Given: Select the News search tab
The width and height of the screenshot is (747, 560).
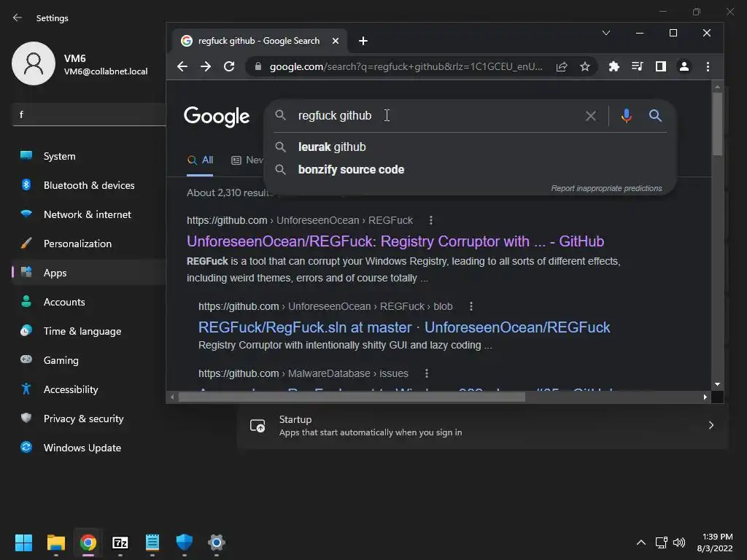Looking at the screenshot, I should (247, 160).
